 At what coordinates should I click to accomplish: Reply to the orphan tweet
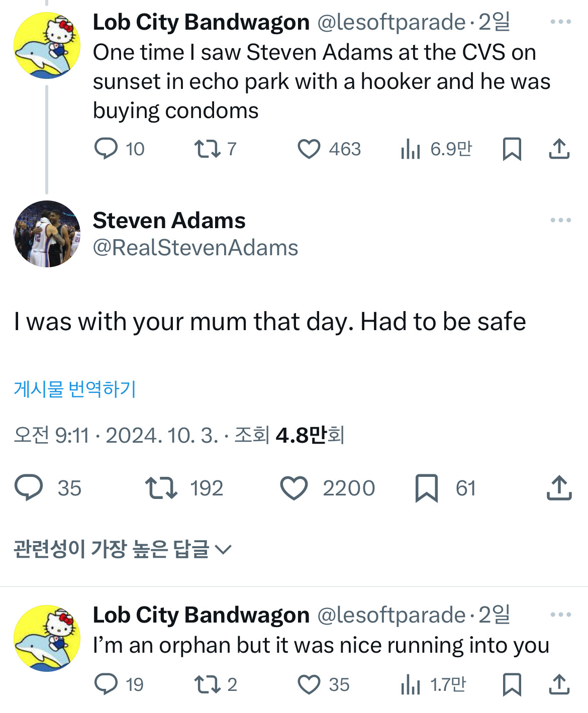click(106, 684)
